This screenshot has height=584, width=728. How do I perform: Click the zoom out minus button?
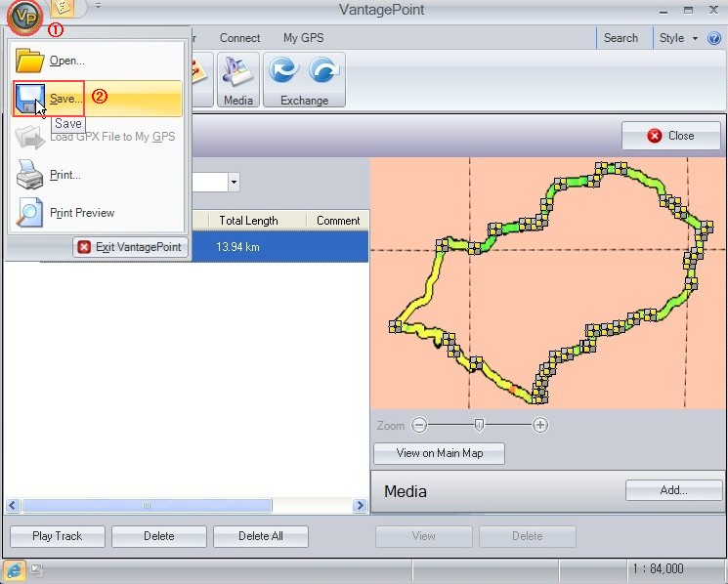pos(419,425)
